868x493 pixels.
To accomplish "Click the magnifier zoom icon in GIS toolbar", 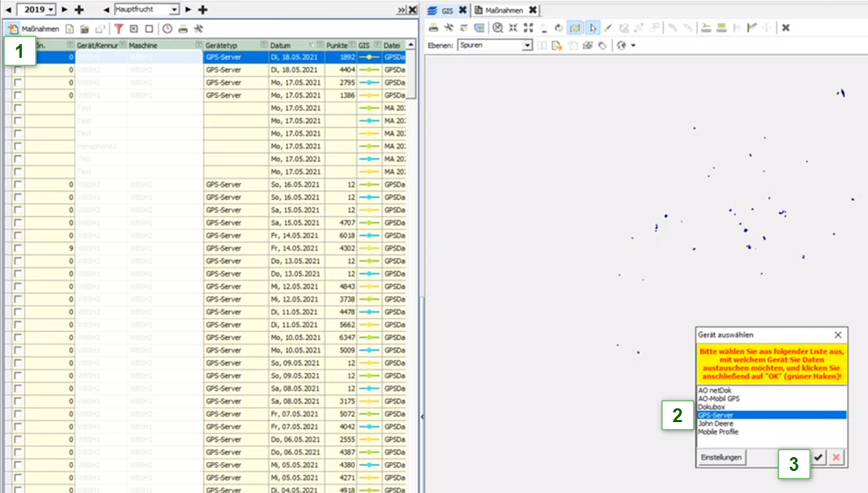I will (497, 28).
